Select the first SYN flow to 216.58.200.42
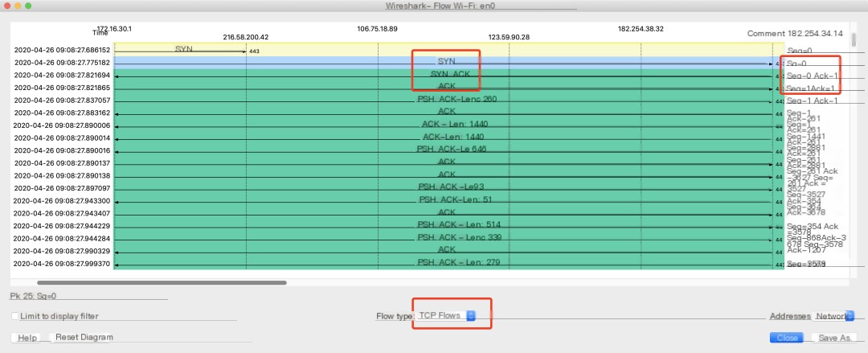This screenshot has width=868, height=353. coord(183,50)
